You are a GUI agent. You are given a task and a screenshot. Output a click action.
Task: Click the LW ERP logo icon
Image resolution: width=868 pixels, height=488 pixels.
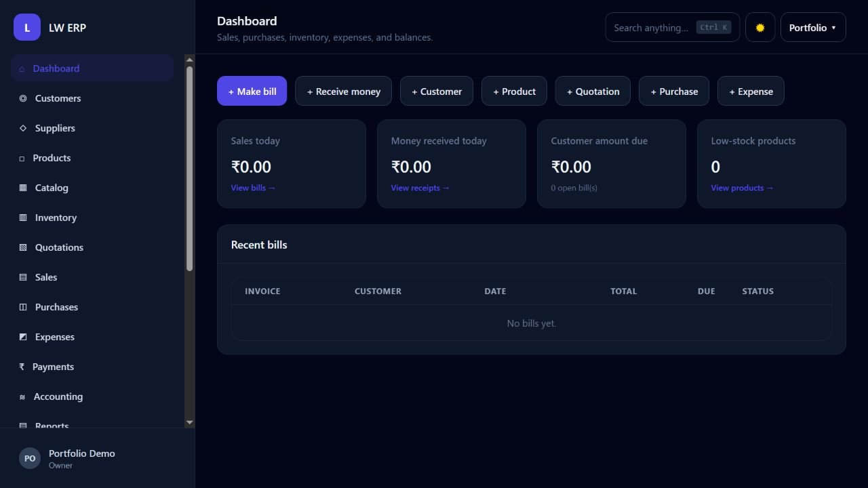coord(27,27)
